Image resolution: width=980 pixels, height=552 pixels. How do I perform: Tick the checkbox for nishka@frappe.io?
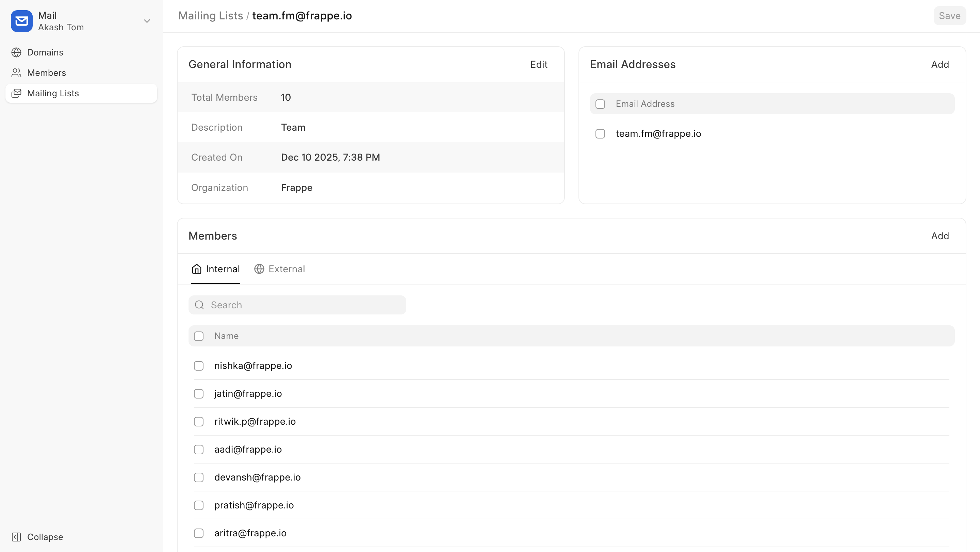click(199, 366)
